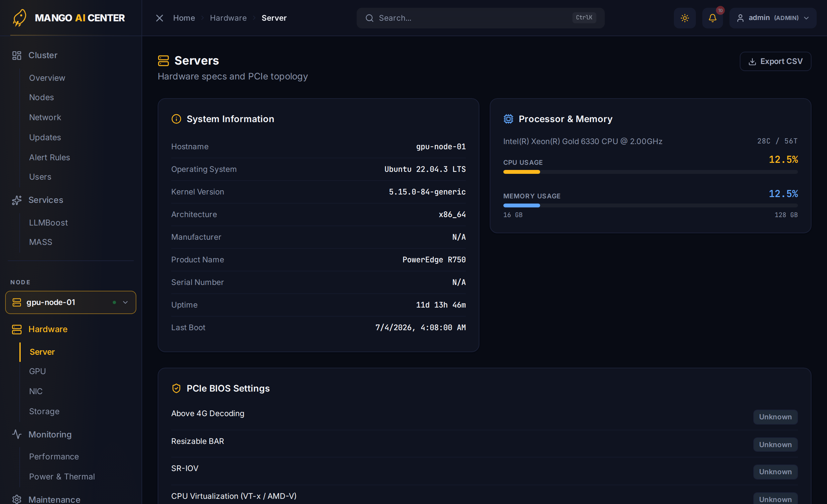The image size is (827, 504).
Task: Click the CPU usage progress bar
Action: (650, 172)
